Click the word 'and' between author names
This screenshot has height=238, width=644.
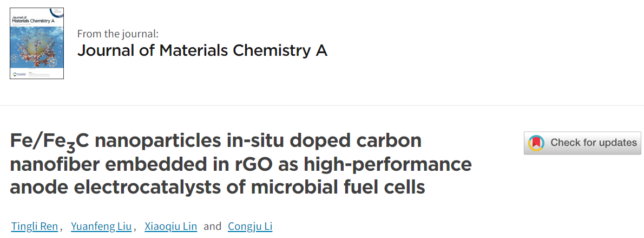pos(212,227)
